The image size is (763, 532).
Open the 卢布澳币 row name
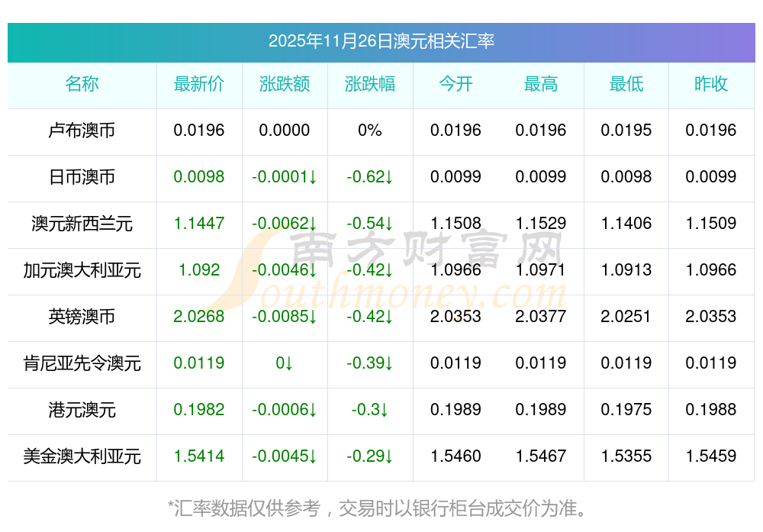[x=82, y=131]
